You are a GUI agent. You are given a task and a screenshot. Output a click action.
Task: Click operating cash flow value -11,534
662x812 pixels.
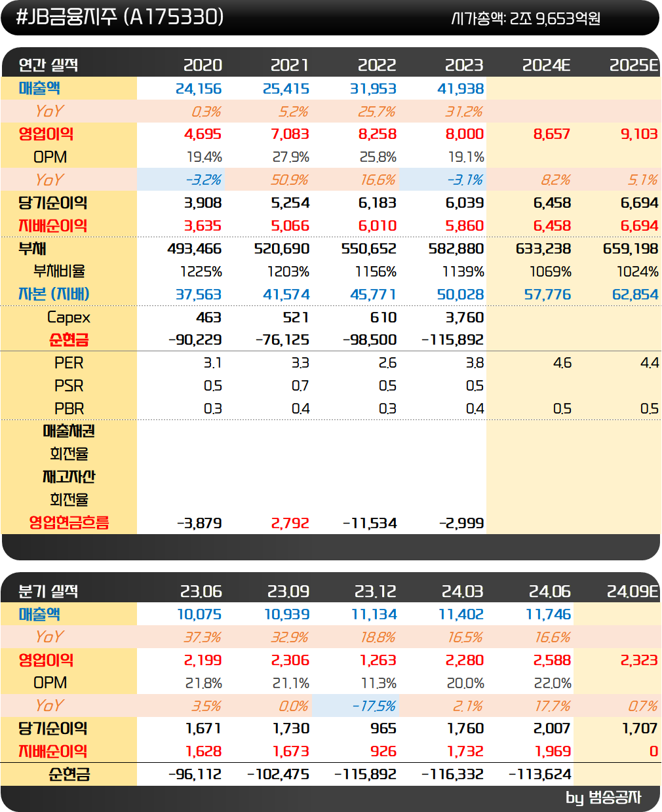[370, 523]
